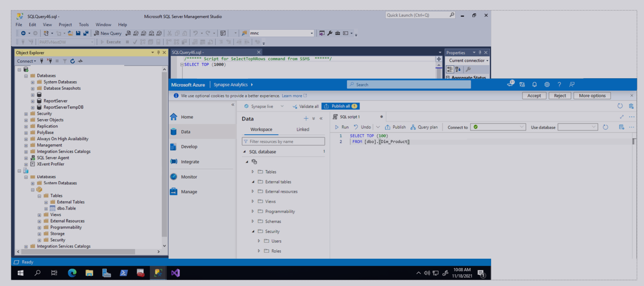Refresh the Object Explorer using its refresh icon

72,61
